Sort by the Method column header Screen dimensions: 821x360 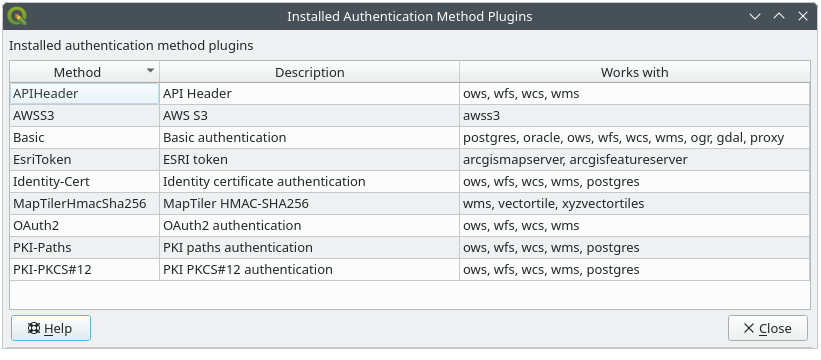(x=85, y=72)
